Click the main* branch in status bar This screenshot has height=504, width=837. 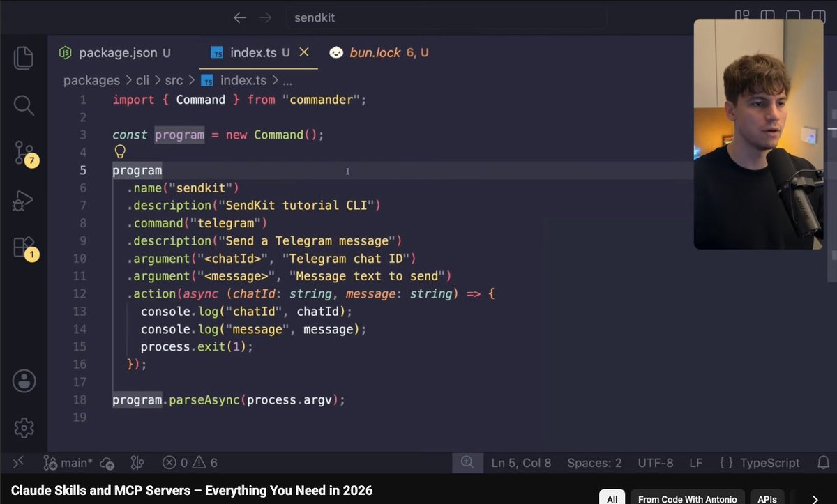[x=68, y=463]
